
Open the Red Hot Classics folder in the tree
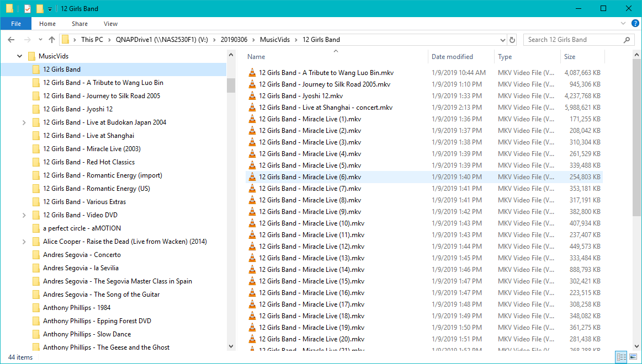coord(89,162)
